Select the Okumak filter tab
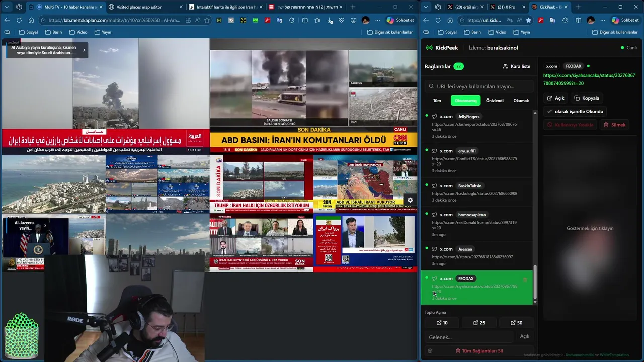Screen dimensions: 644x362 tap(521, 100)
